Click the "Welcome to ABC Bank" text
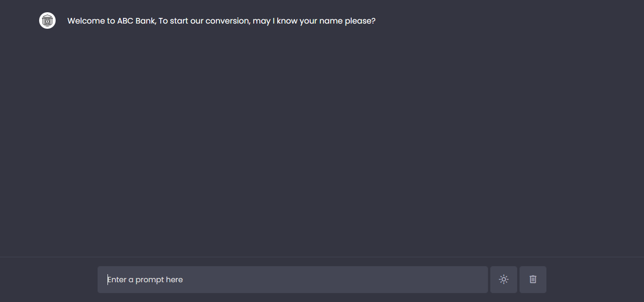This screenshot has width=644, height=302. (111, 21)
